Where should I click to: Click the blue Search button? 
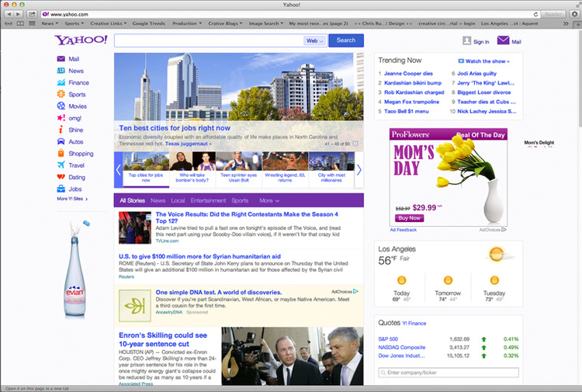(346, 40)
